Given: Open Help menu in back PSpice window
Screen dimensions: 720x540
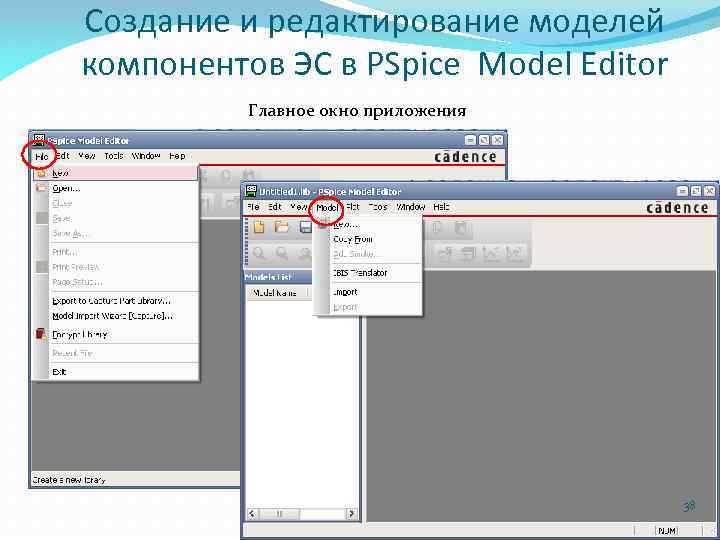Looking at the screenshot, I should click(177, 156).
